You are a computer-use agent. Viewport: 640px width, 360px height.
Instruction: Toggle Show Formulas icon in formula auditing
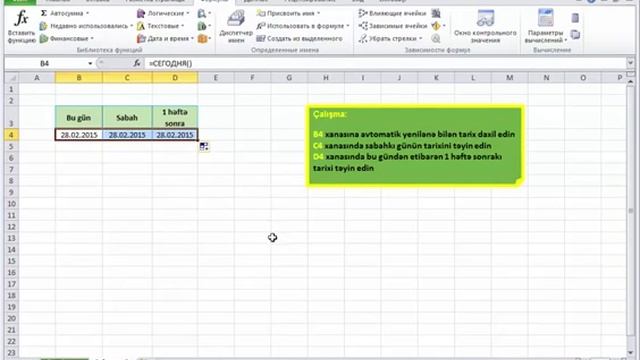[x=436, y=13]
